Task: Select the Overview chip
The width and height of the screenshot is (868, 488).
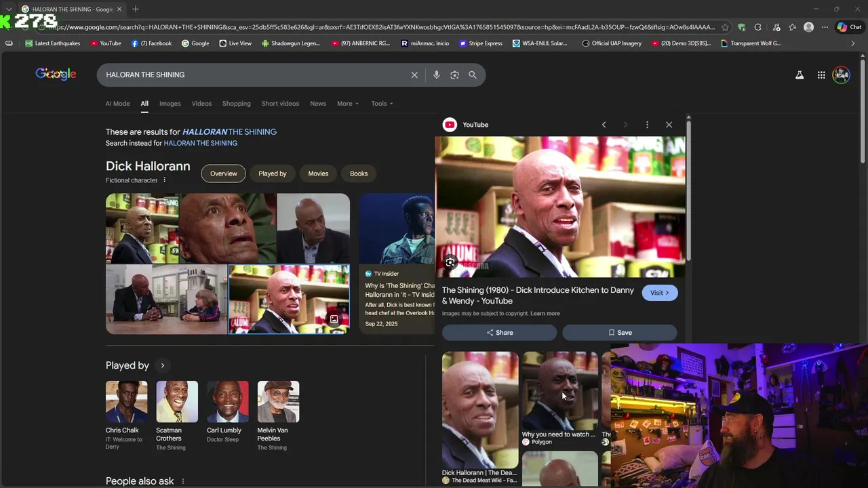Action: (x=224, y=174)
